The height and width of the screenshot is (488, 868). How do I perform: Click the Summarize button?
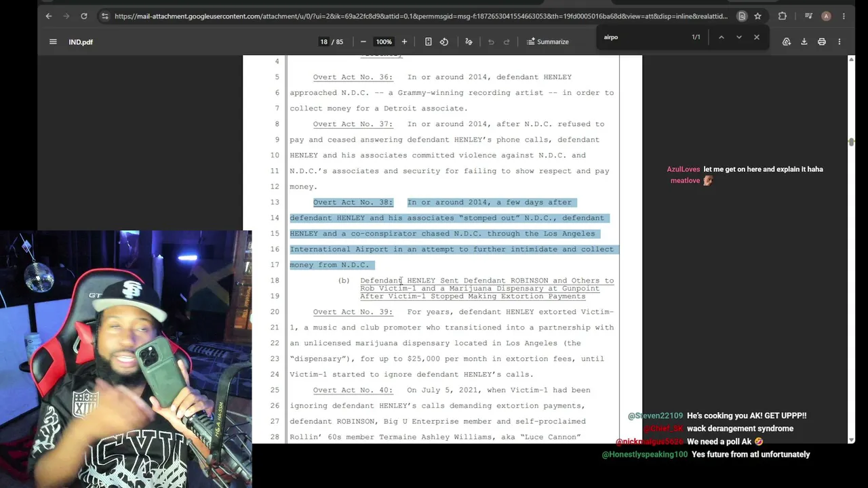pos(548,42)
